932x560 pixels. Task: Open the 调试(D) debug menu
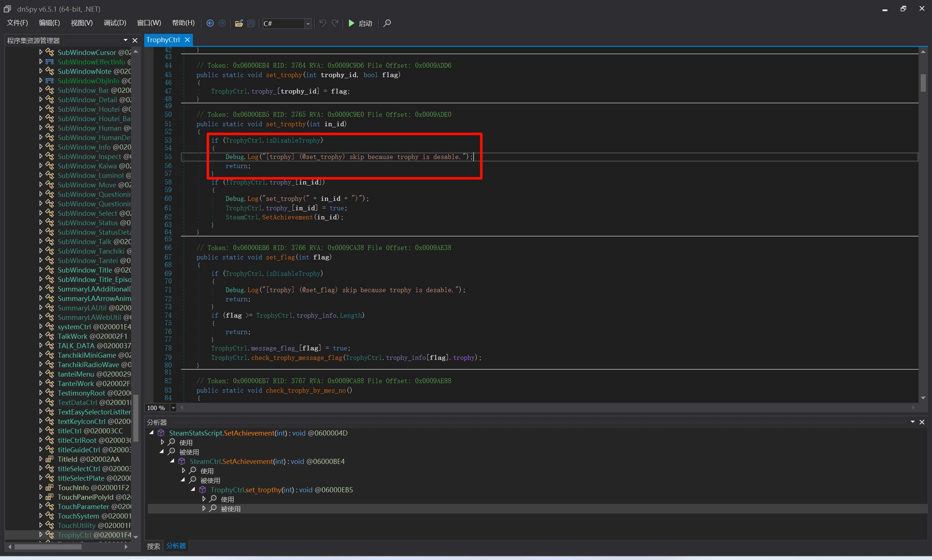tap(115, 23)
